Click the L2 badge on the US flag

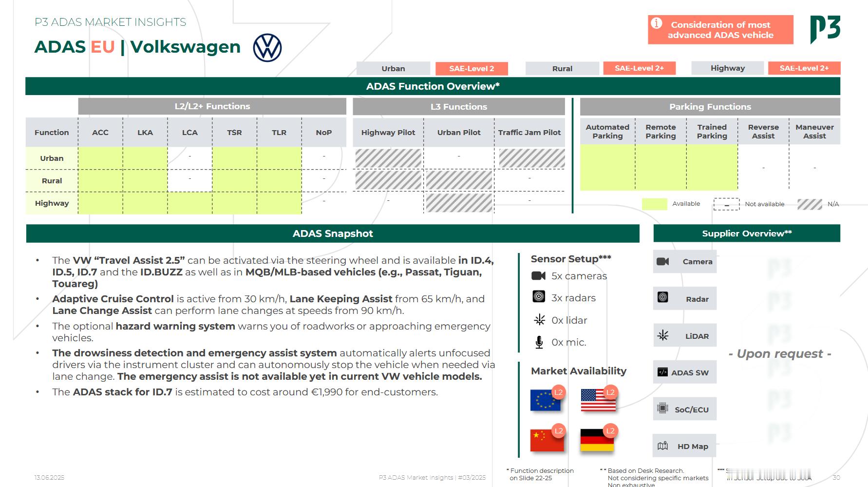(610, 392)
